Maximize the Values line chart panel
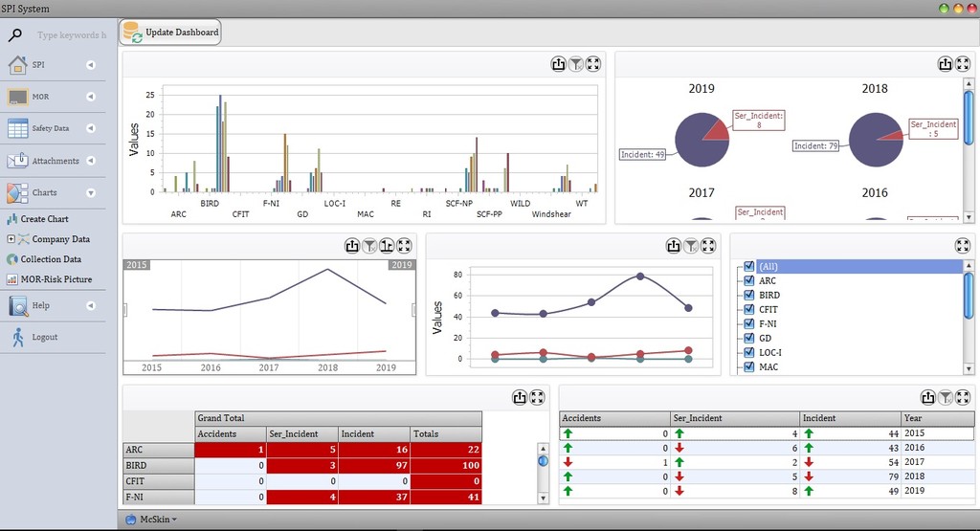980x531 pixels. click(708, 246)
